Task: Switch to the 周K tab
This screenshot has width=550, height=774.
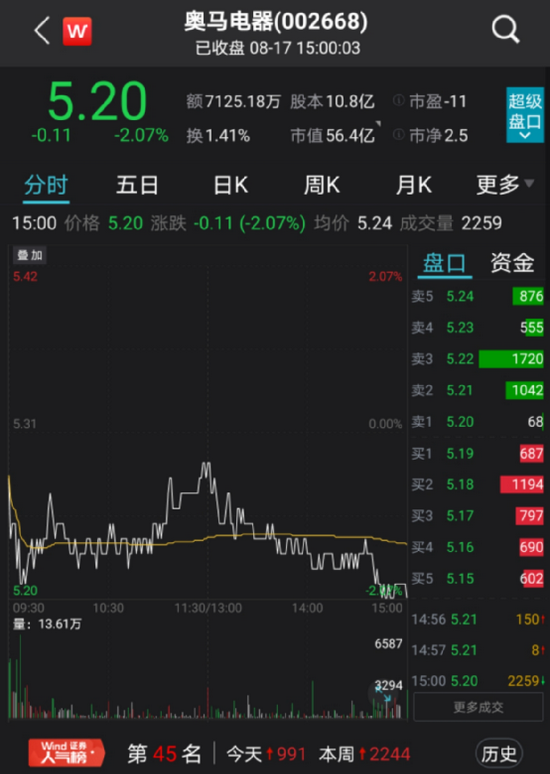Action: pos(322,185)
